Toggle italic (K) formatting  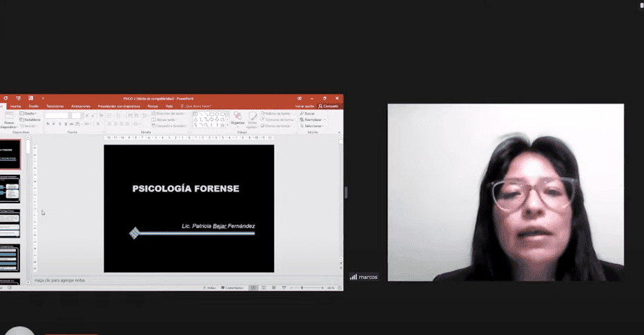pyautogui.click(x=54, y=124)
